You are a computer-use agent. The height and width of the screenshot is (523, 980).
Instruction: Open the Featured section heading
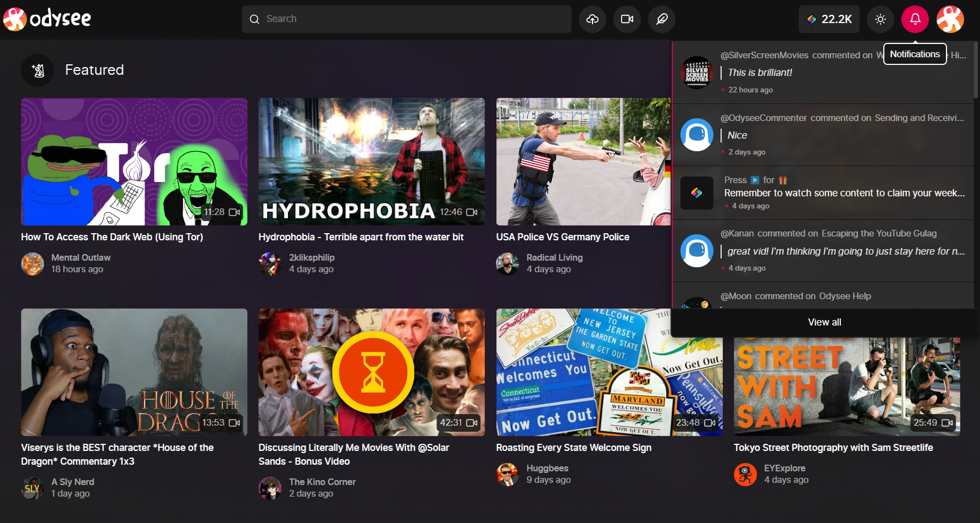[95, 70]
